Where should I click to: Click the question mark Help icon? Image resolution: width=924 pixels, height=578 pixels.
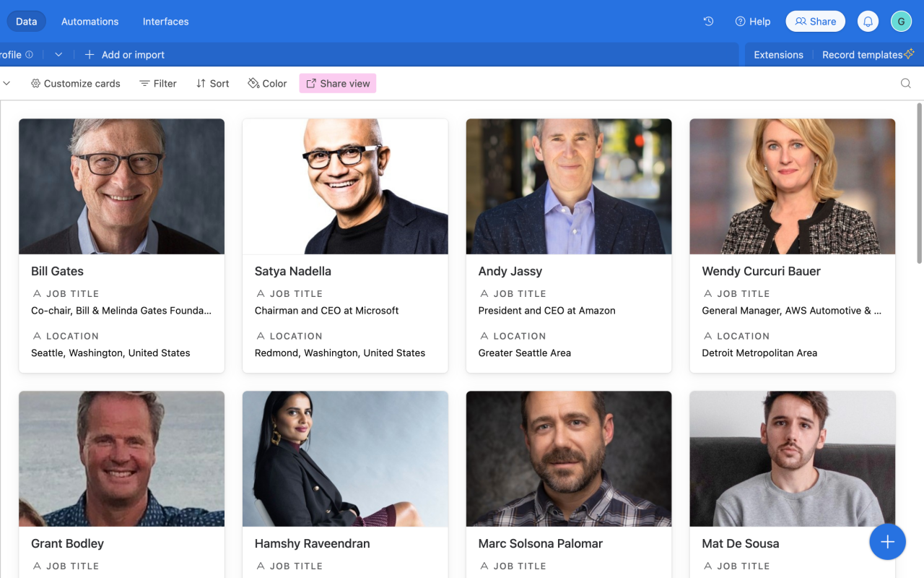point(740,22)
